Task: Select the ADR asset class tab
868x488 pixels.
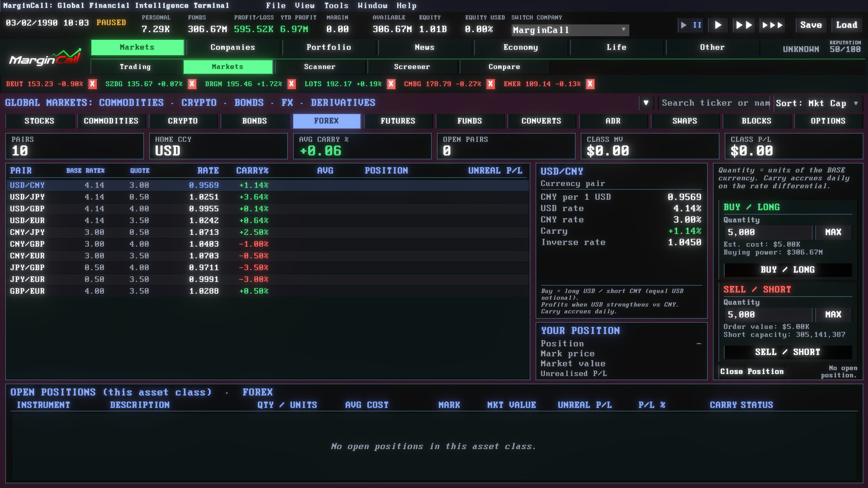Action: point(613,121)
